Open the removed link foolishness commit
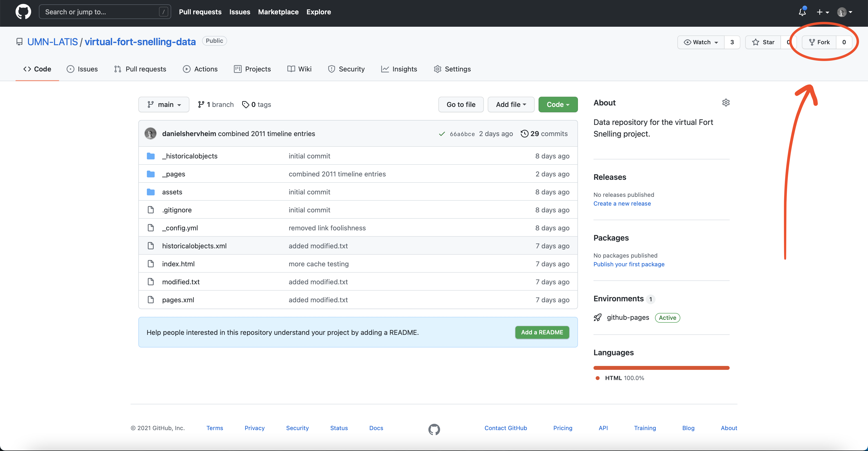 click(x=327, y=228)
